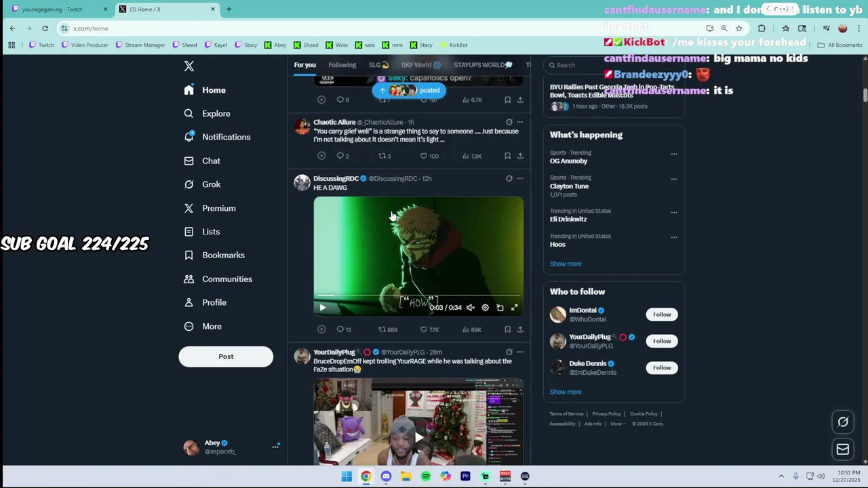Repost the DiscussingRDC post
Screen dimensions: 868x488
coord(388,329)
